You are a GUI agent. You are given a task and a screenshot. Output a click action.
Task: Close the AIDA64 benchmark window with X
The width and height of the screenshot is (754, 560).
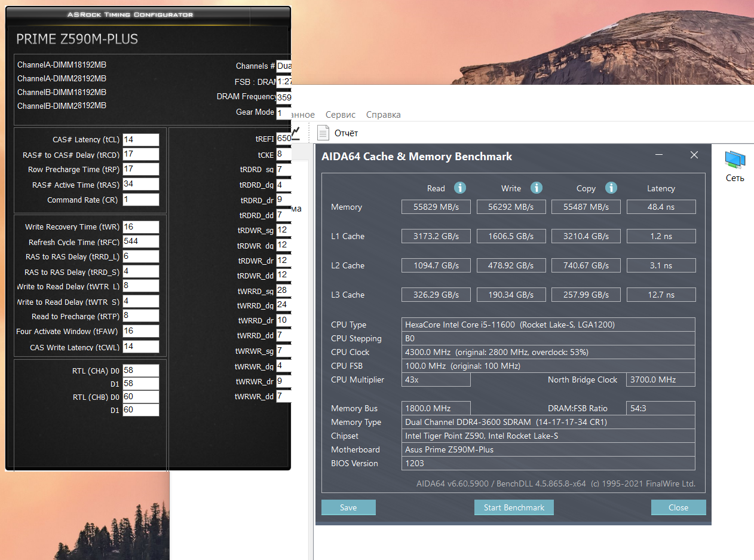[x=694, y=155]
